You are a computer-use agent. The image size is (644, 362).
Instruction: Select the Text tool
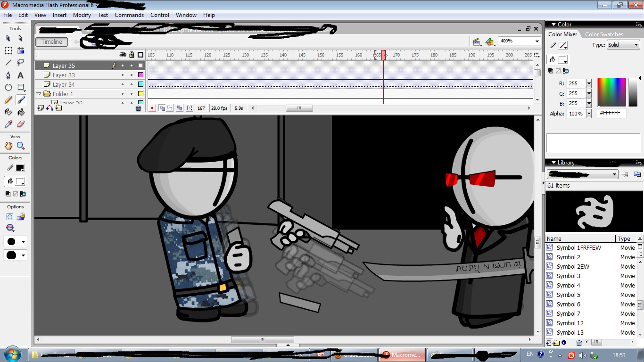[x=21, y=75]
